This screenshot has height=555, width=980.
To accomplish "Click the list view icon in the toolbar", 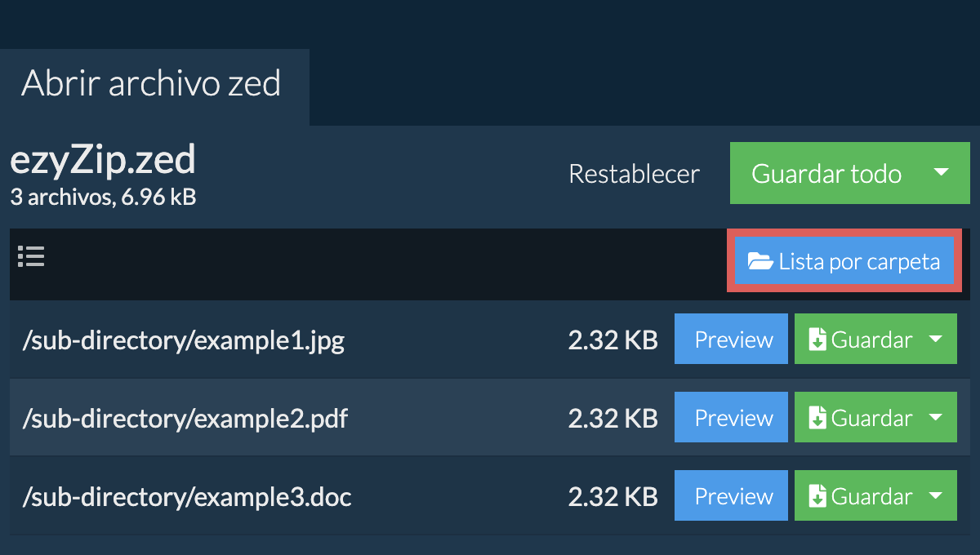I will (x=31, y=257).
